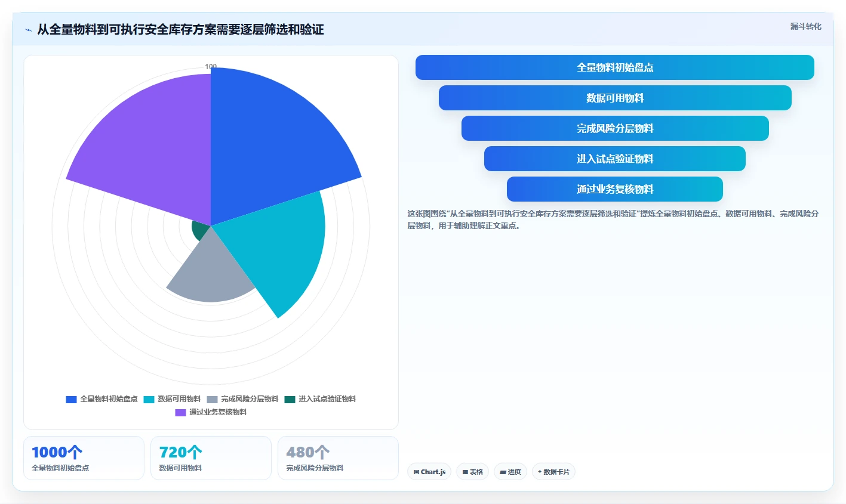Image resolution: width=846 pixels, height=504 pixels.
Task: Click the 数据卡片 tag chip
Action: (553, 472)
